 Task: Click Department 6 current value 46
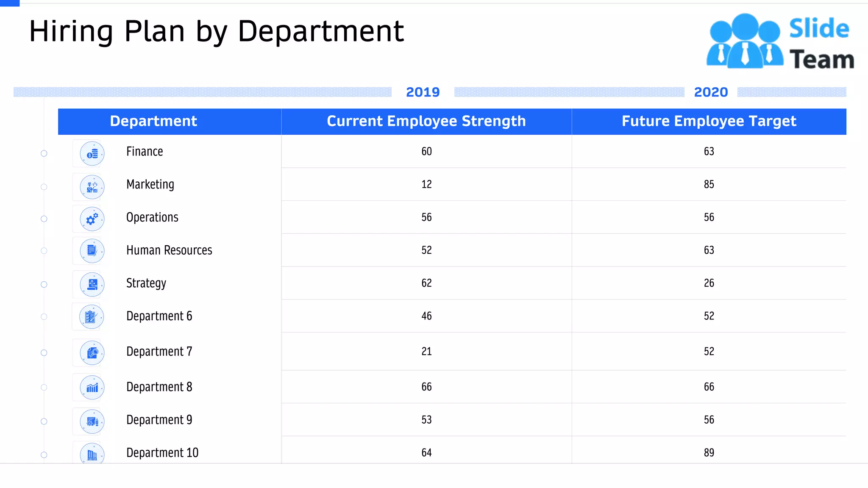pos(426,316)
